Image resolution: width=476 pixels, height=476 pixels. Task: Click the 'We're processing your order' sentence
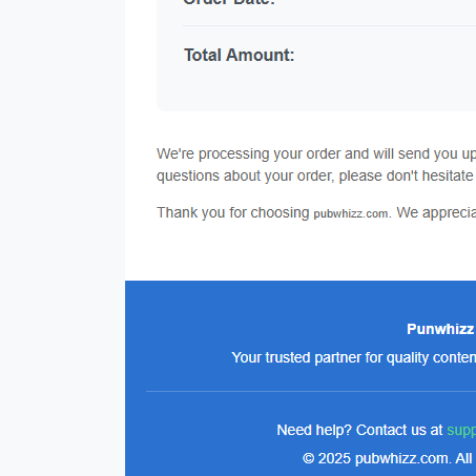coord(316,154)
